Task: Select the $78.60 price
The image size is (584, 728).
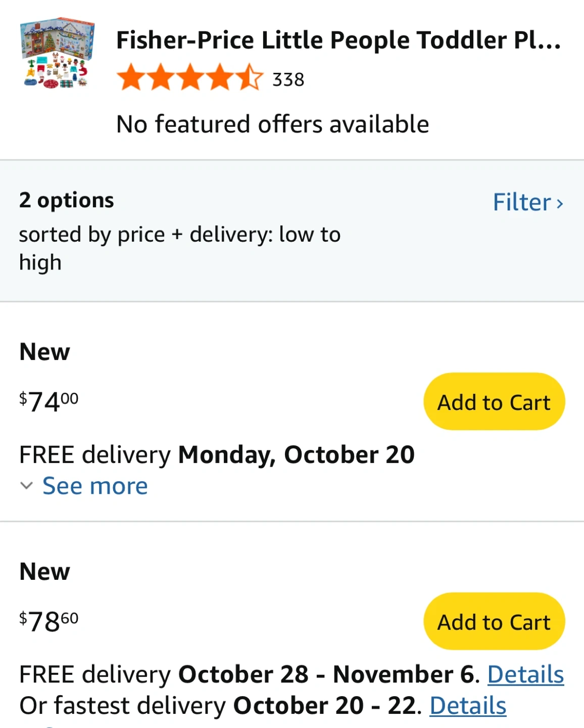Action: [49, 621]
